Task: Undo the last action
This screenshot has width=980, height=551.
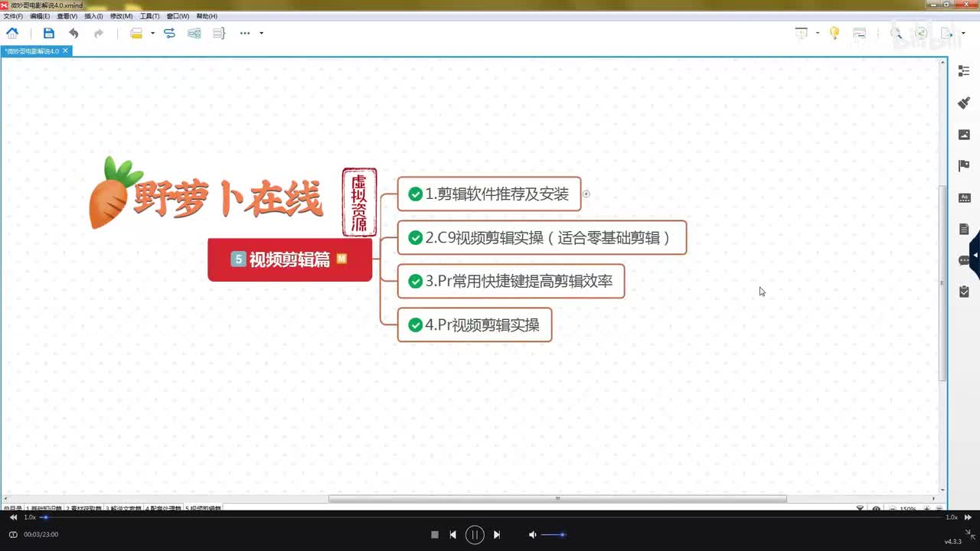Action: coord(73,33)
